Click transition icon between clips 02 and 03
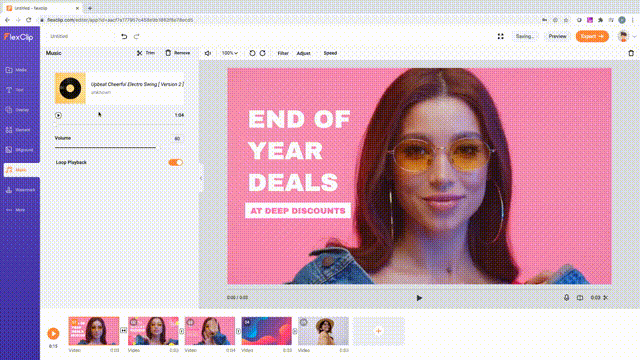Image resolution: width=640 pixels, height=360 pixels. (x=182, y=331)
